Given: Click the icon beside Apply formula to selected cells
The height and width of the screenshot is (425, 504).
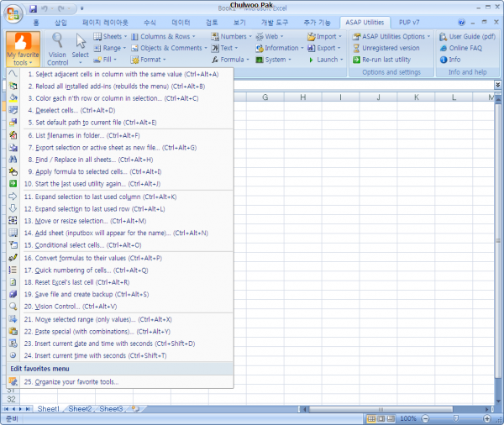Looking at the screenshot, I should point(13,171).
